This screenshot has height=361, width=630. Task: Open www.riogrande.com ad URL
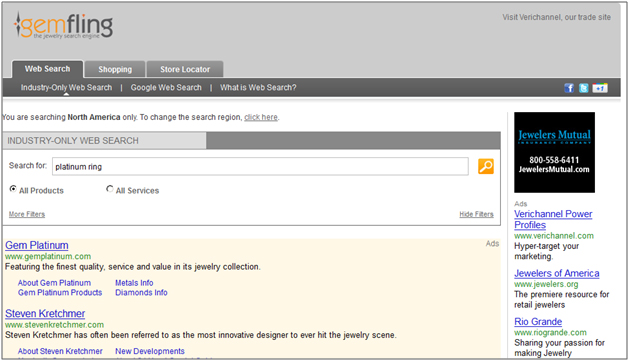point(550,333)
